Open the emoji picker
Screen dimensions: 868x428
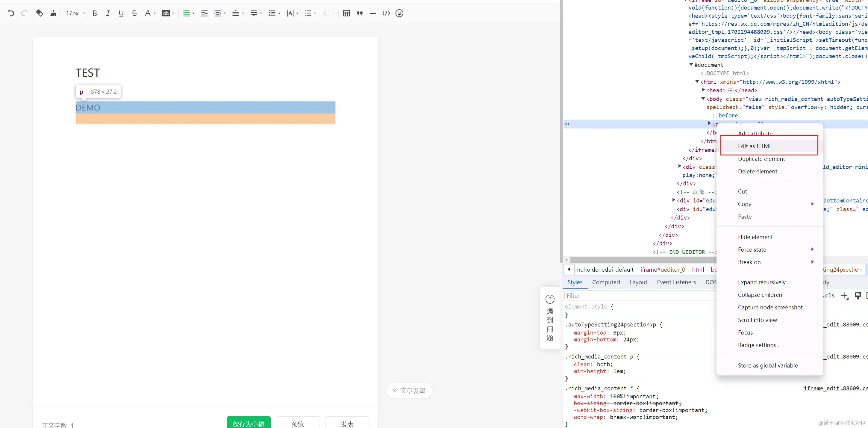399,13
